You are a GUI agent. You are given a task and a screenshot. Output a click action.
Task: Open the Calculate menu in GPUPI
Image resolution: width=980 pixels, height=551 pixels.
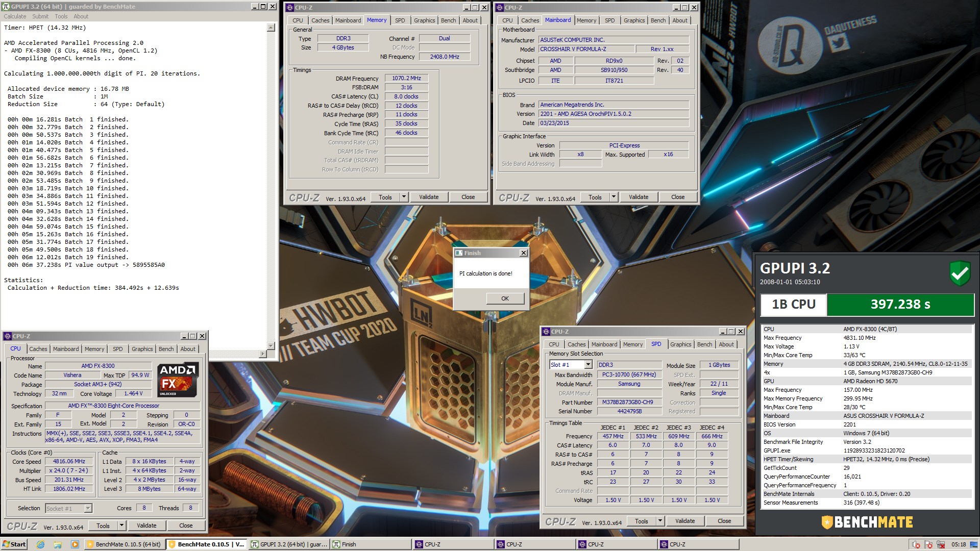15,16
